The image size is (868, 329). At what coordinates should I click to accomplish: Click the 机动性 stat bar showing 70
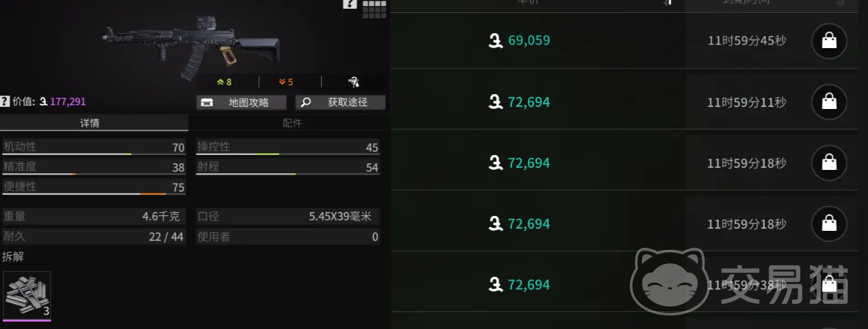click(x=94, y=148)
